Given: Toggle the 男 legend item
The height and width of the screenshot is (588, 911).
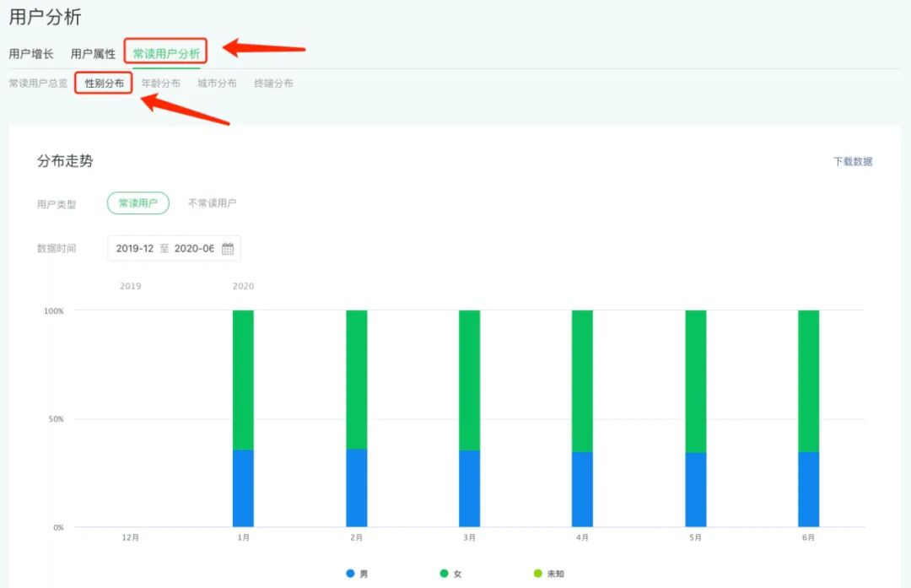Looking at the screenshot, I should (x=357, y=574).
